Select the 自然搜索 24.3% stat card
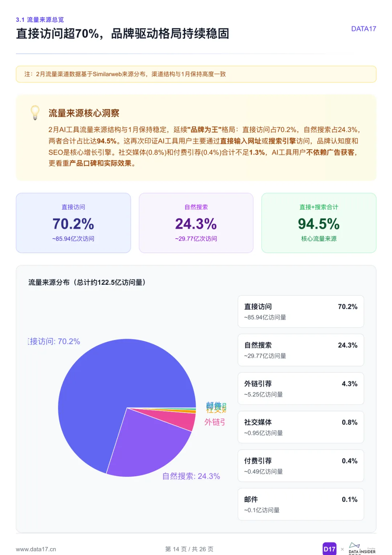 [x=196, y=223]
